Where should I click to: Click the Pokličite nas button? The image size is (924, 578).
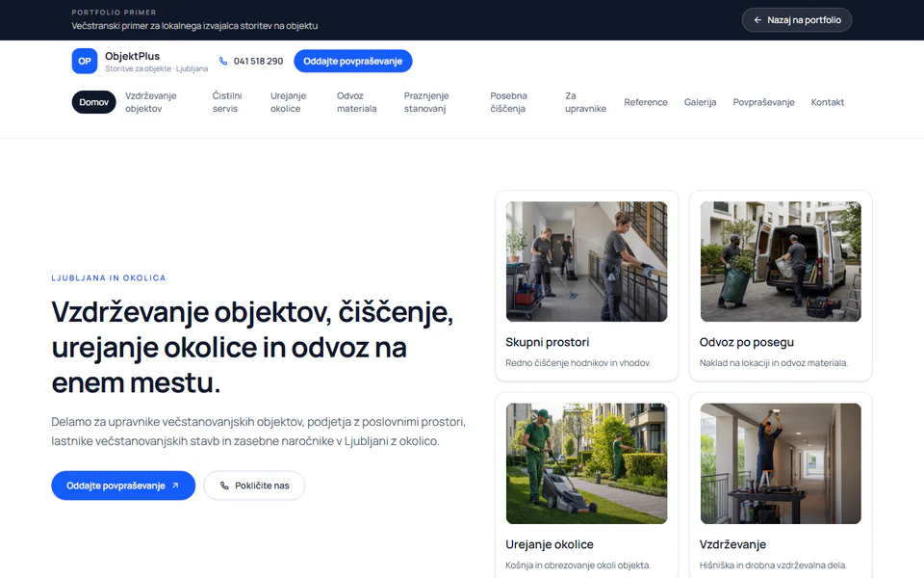point(254,486)
